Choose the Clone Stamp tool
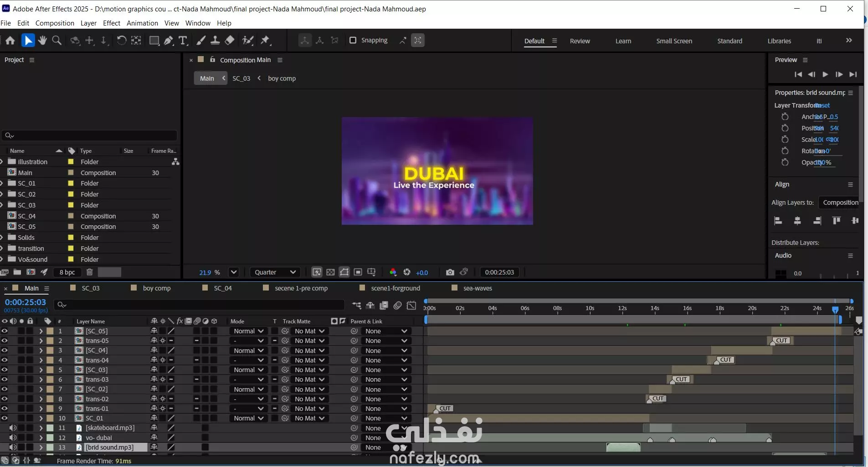Screen dimensions: 868x467 215,41
